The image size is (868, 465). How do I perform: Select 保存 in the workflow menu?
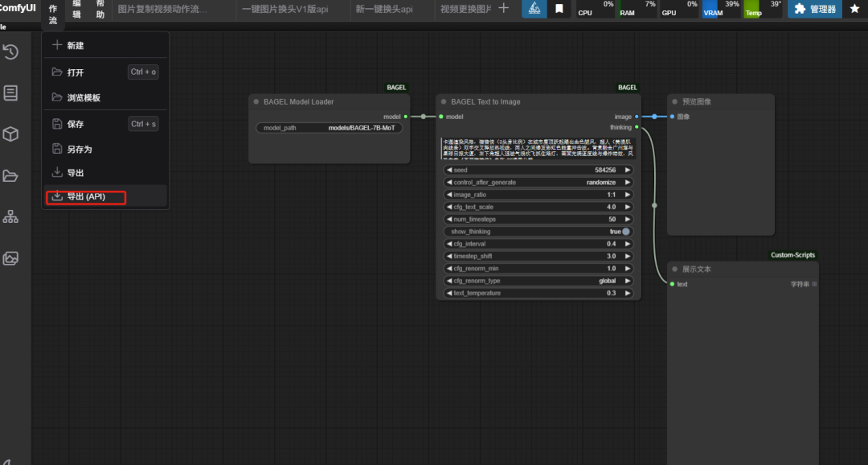click(x=105, y=124)
